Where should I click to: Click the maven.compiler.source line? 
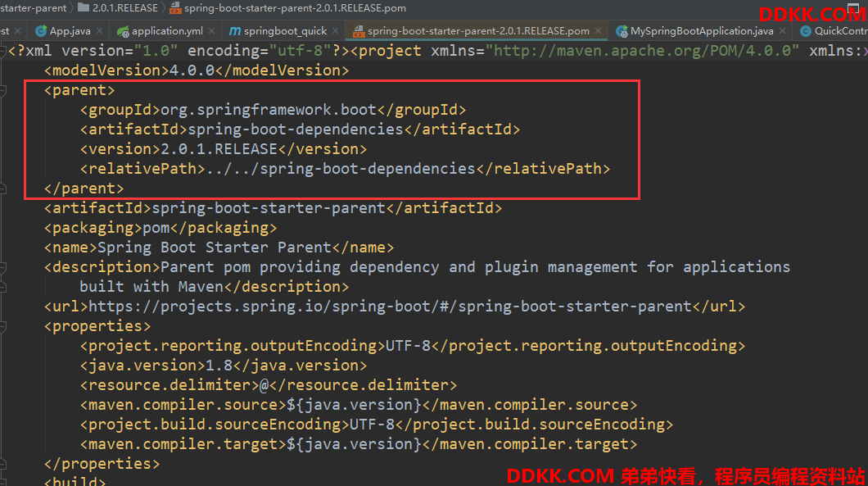[x=359, y=405]
